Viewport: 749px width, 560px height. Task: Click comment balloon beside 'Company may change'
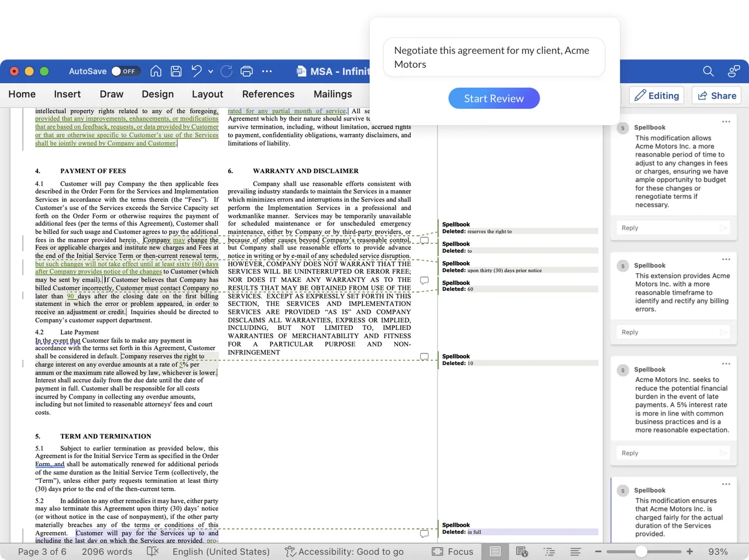(x=424, y=241)
